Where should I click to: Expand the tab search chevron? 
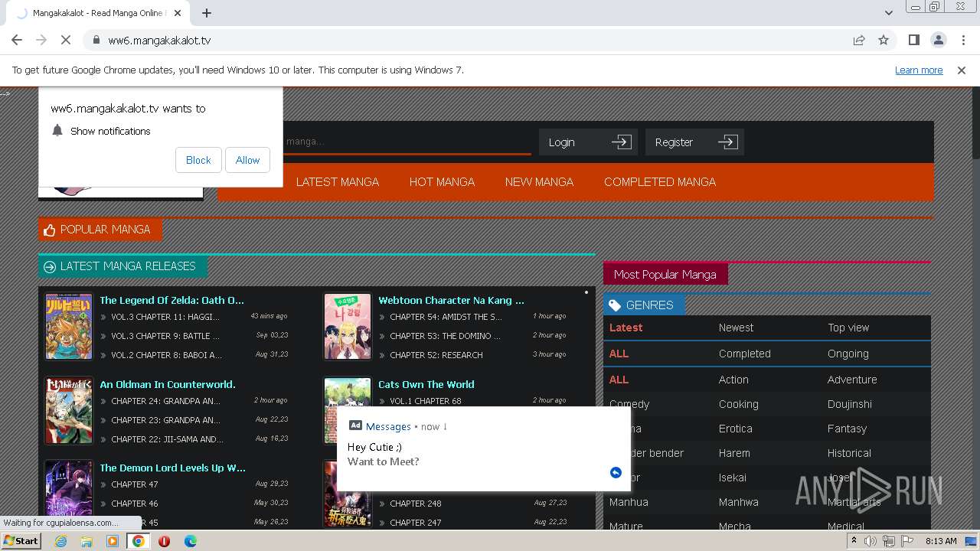pyautogui.click(x=889, y=13)
